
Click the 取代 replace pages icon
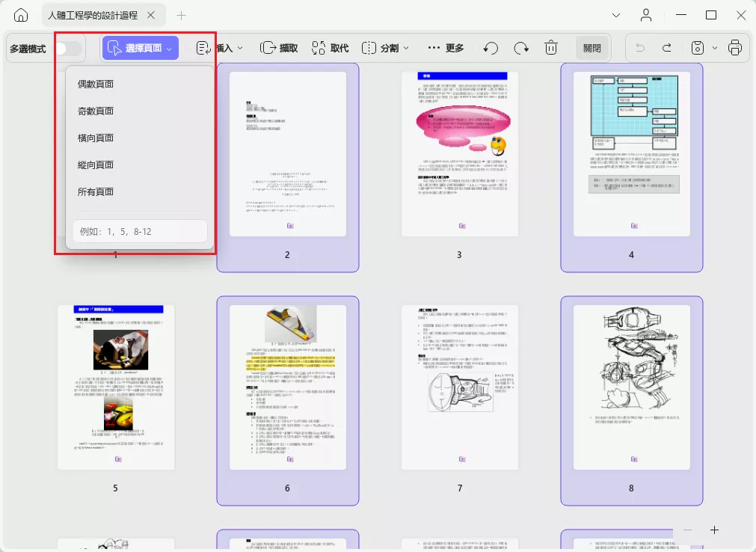[319, 48]
